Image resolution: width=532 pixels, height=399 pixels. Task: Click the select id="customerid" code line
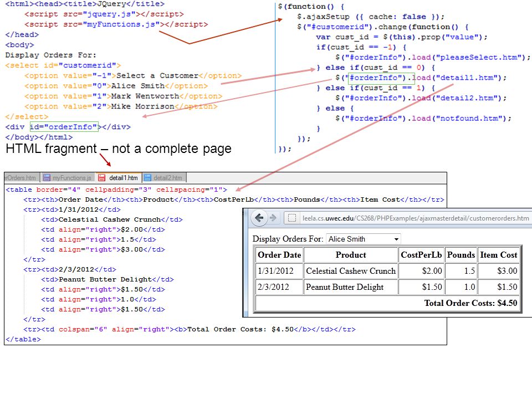pos(63,65)
